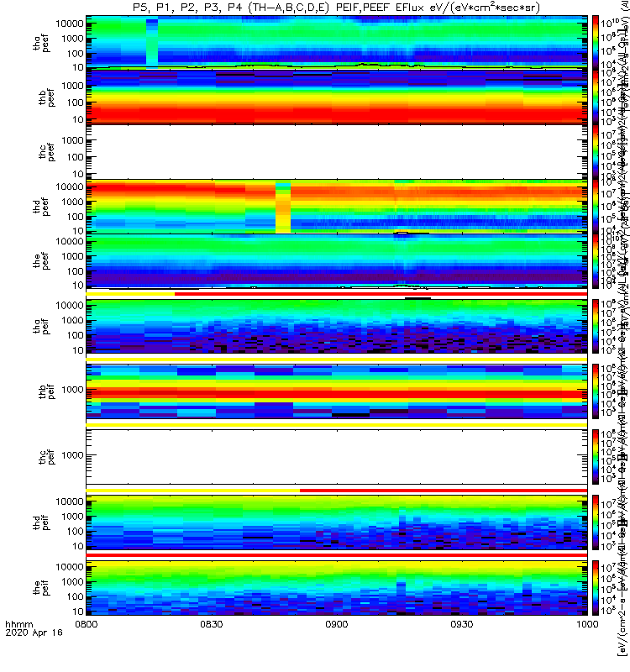Click the 0800 time axis label
Image resolution: width=630 pixels, height=672 pixels.
tap(87, 624)
